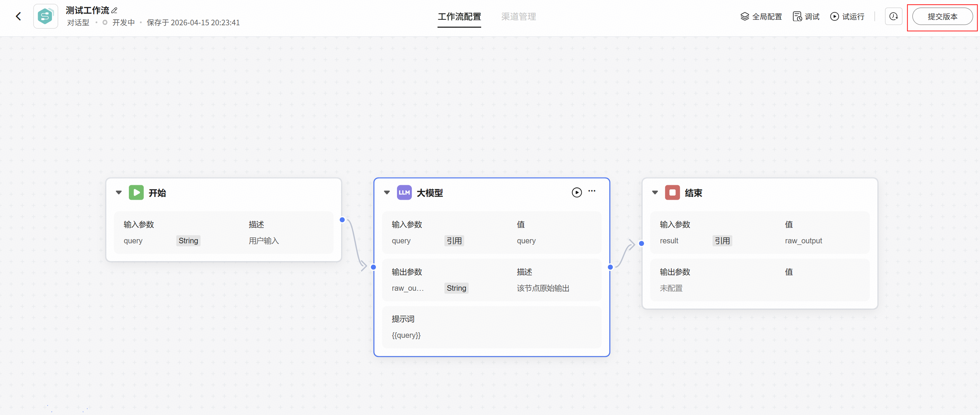
Task: Click String tag in 大模型 output
Action: (x=456, y=288)
